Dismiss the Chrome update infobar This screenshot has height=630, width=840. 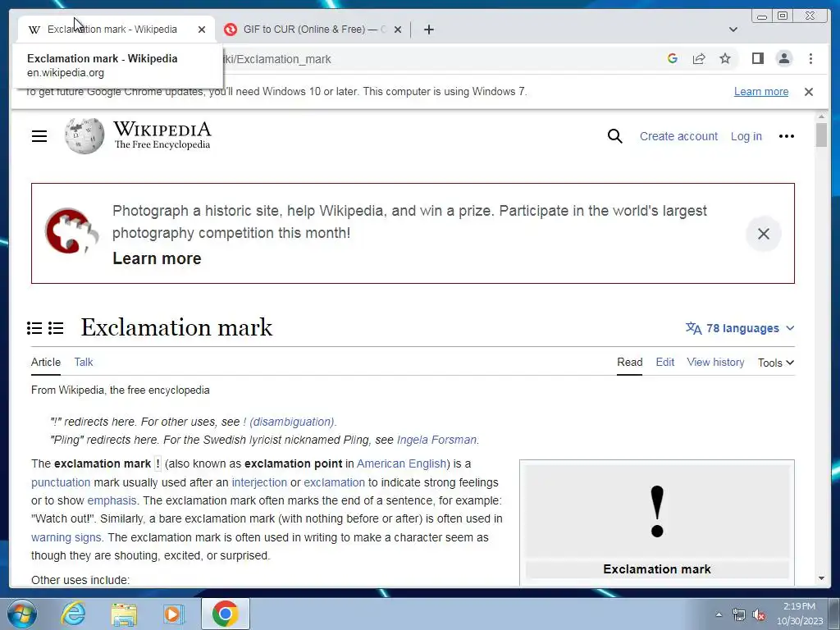pos(809,92)
